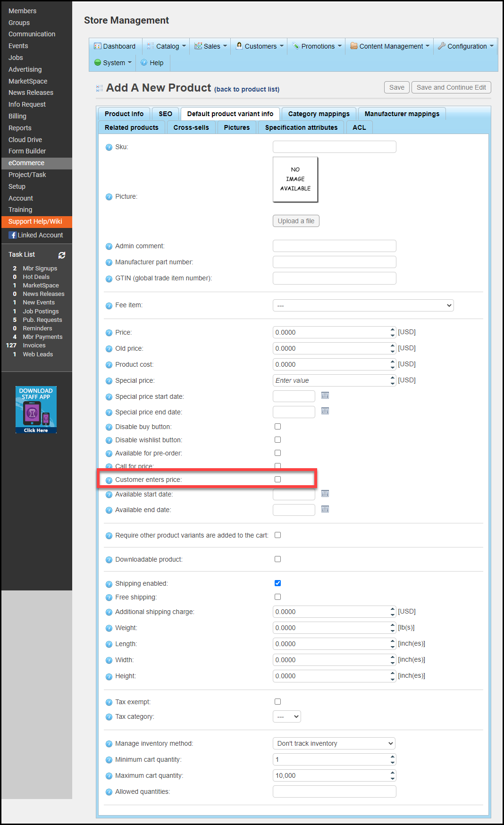Screen dimensions: 504x825
Task: Enable the Customer enters price checkbox
Action: (x=277, y=480)
